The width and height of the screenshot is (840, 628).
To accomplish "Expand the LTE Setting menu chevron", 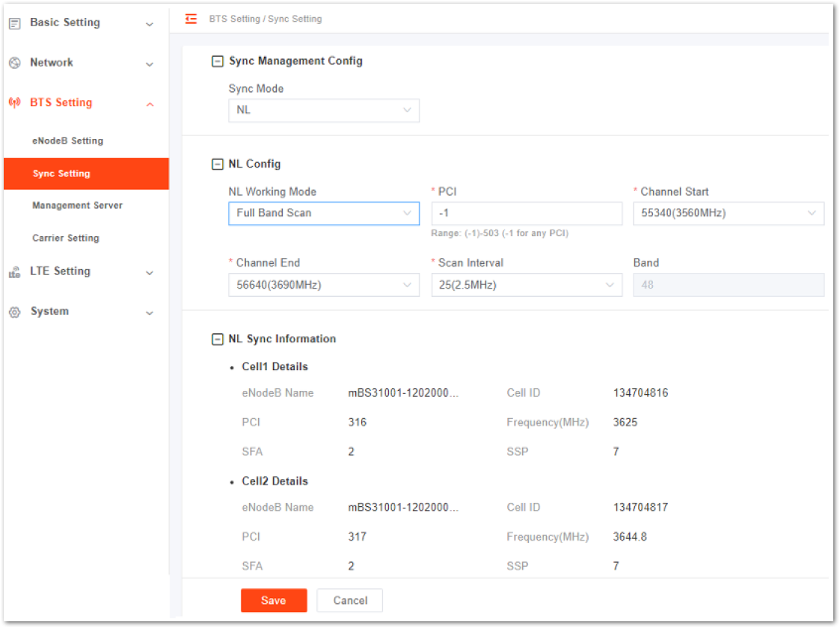I will click(x=150, y=273).
